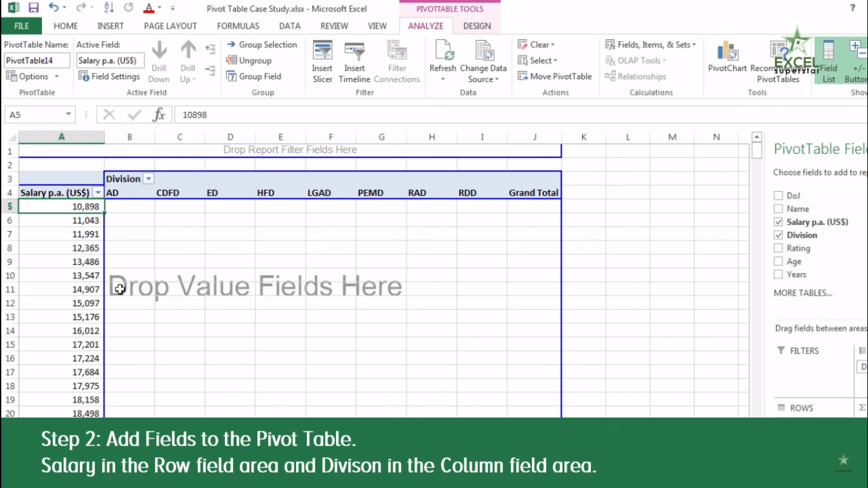The width and height of the screenshot is (868, 488).
Task: Select column A header
Action: coord(62,137)
